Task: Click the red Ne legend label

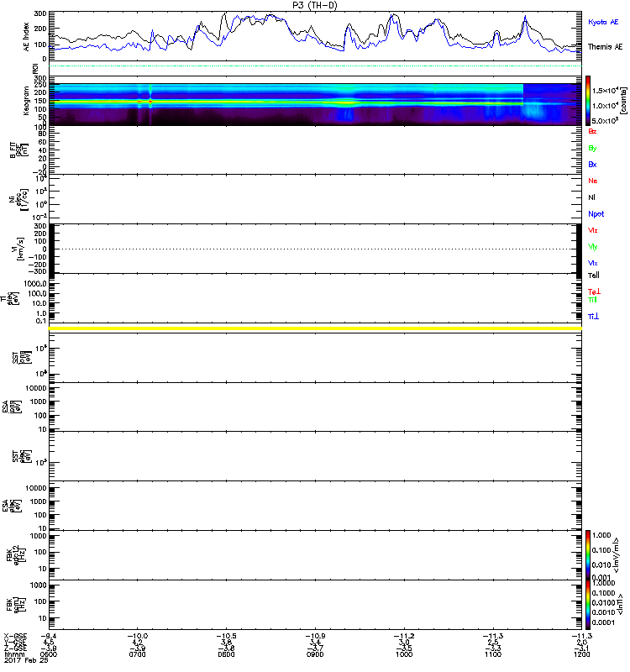Action: coord(593,181)
